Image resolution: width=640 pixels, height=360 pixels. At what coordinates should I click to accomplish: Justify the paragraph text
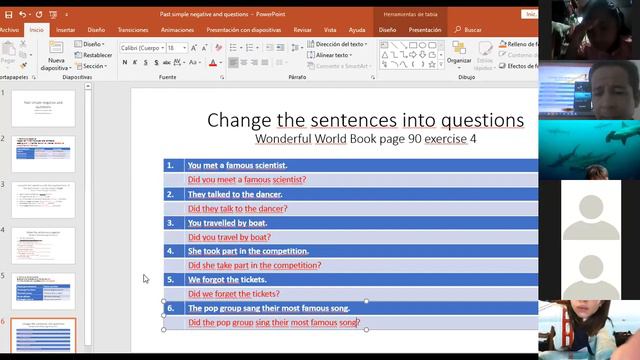265,62
